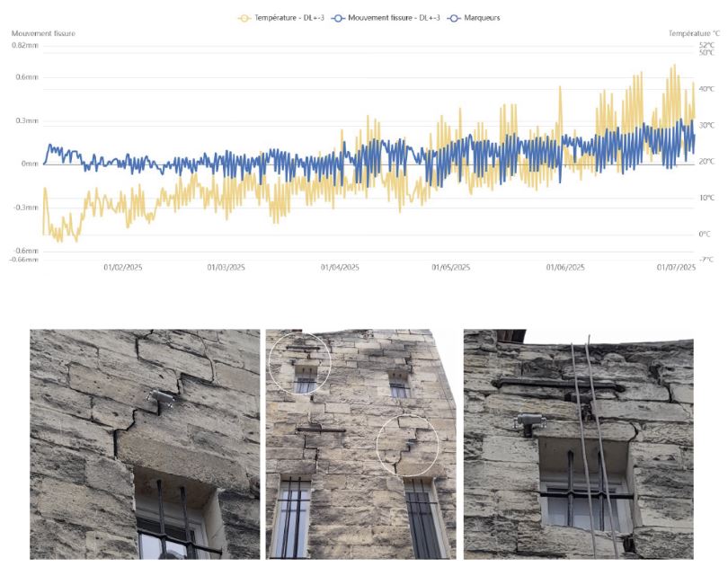Toggle the Marqueurs legend entry

coord(474,18)
